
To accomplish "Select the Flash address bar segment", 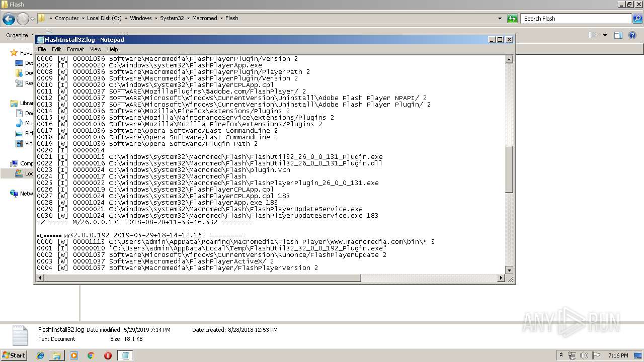I will pos(232,18).
